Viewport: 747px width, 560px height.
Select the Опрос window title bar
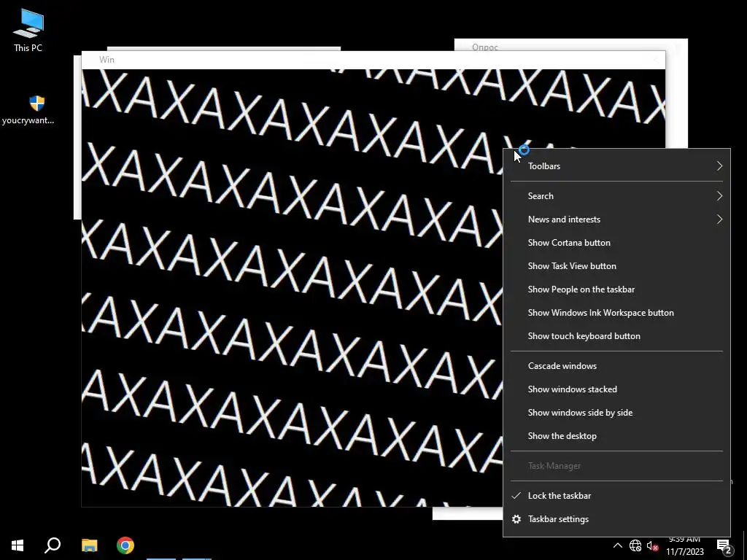[x=570, y=45]
